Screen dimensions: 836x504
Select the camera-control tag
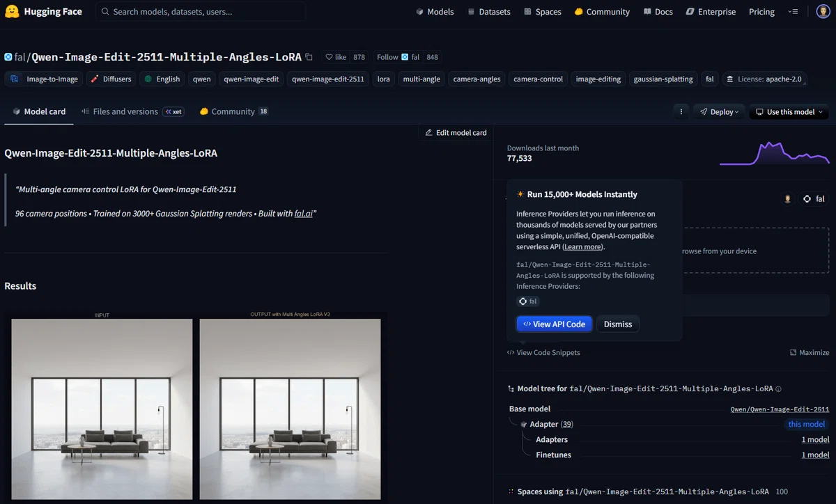pos(538,79)
